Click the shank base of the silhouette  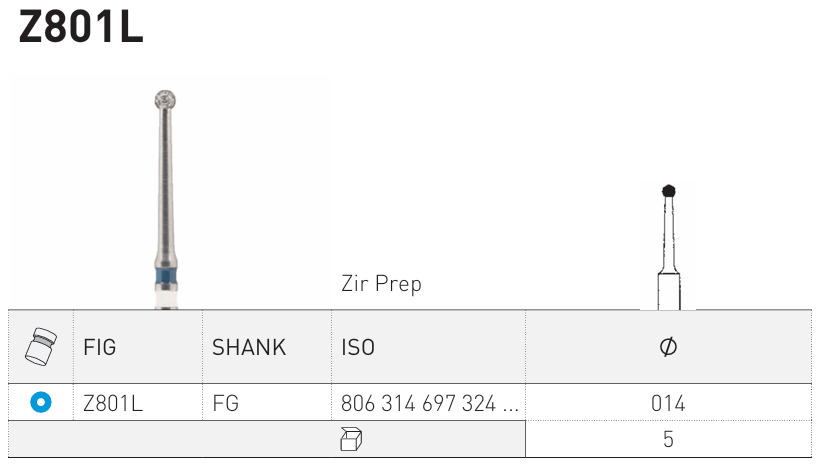pos(669,290)
